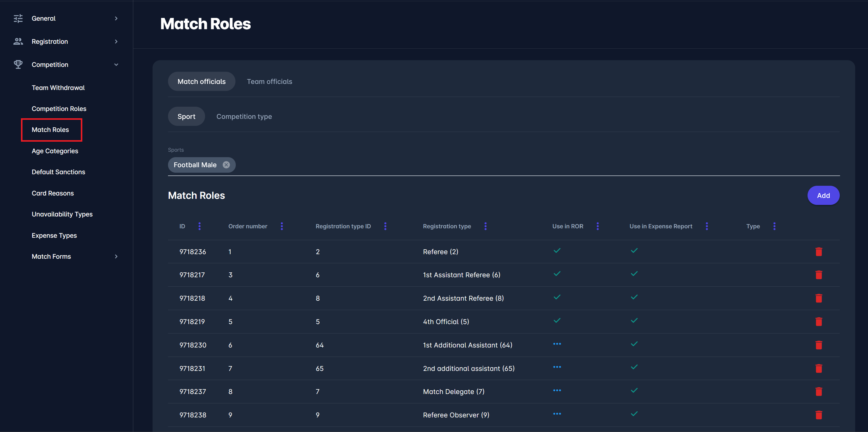Switch to Competition type tab

[x=244, y=117]
